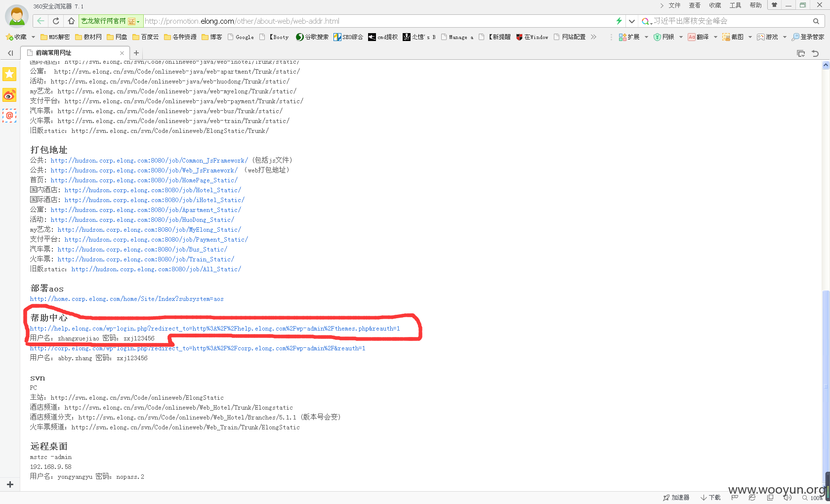Open the 收藏 menu in title bar
The image size is (830, 504).
tap(715, 5)
